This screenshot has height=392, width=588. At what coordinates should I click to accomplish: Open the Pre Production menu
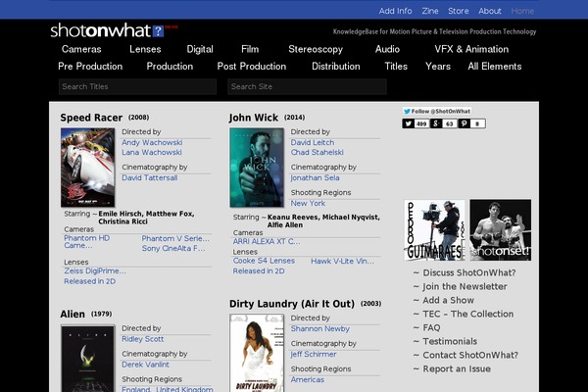click(90, 67)
